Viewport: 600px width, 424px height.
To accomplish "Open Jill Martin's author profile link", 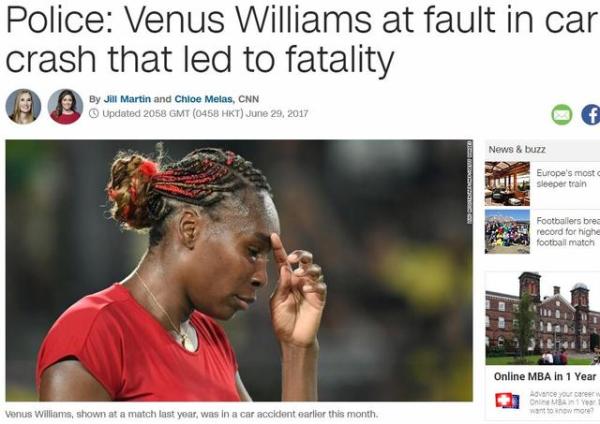I will coord(127,99).
